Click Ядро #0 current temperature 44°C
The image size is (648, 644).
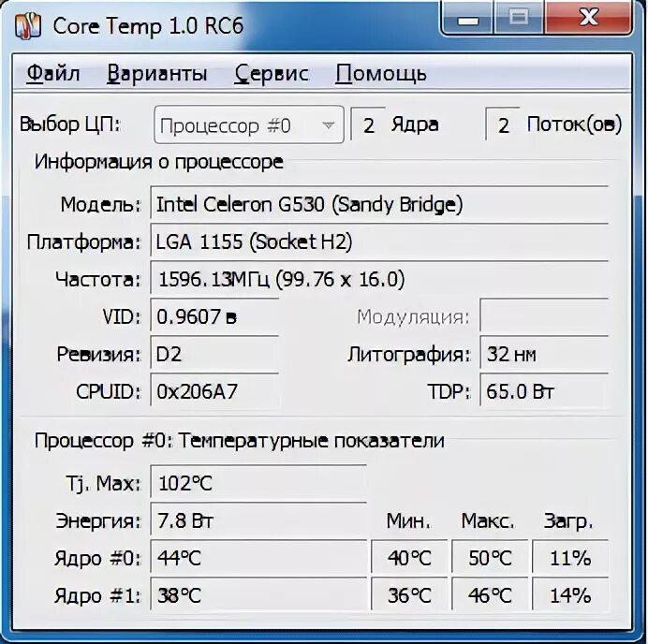[258, 558]
